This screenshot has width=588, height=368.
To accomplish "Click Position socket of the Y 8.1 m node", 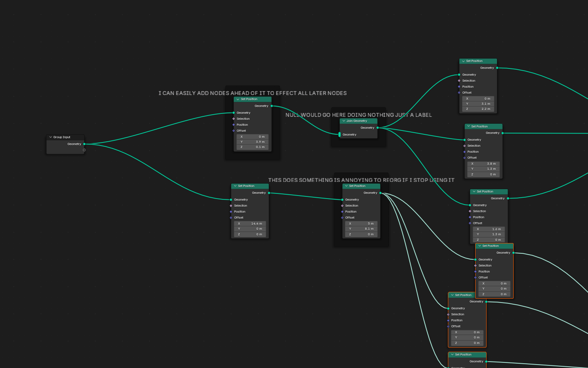I will click(342, 212).
